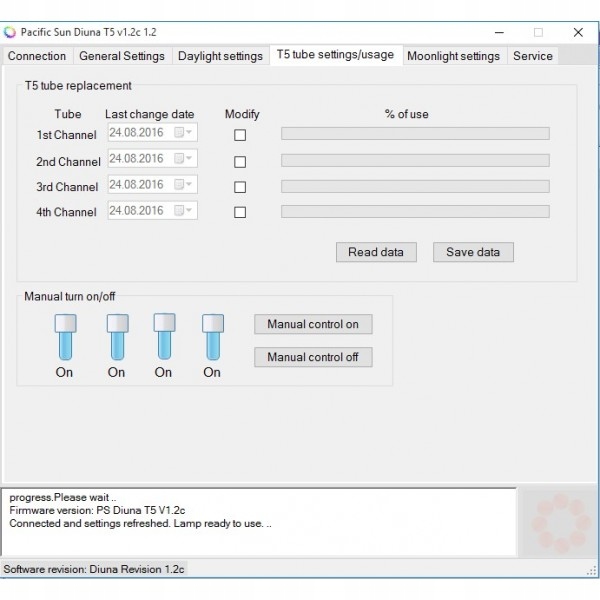600x600 pixels.
Task: Click the Save data button
Action: [x=473, y=252]
